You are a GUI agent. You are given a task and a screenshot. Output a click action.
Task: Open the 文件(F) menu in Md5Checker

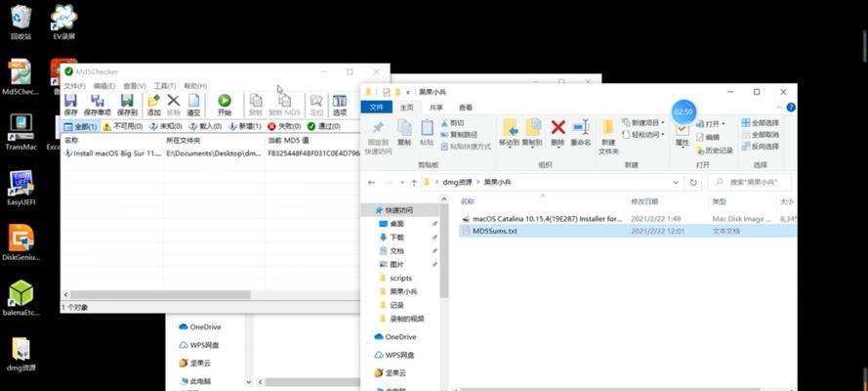(x=75, y=86)
